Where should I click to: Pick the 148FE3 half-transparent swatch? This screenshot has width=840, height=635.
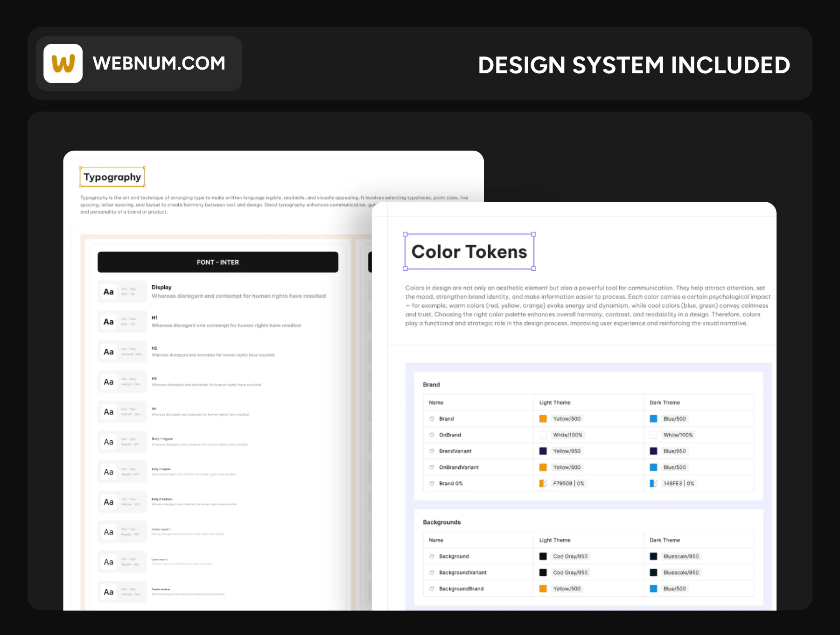pos(653,483)
